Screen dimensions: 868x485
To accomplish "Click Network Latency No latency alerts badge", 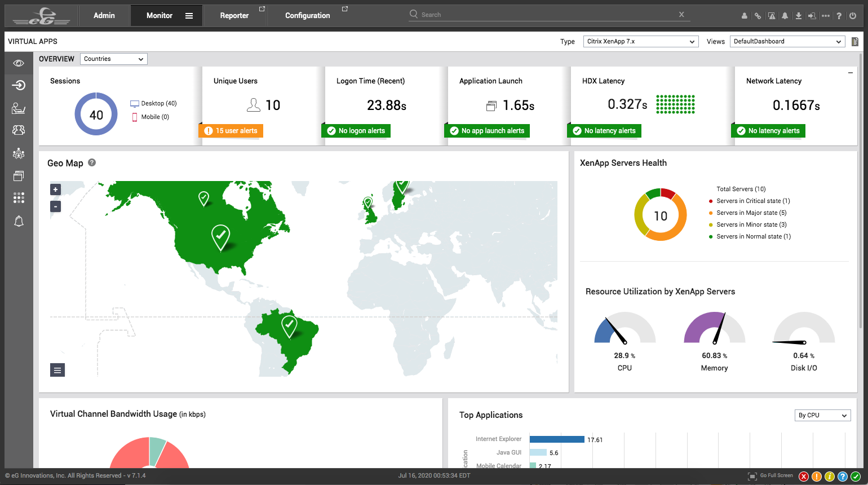I will pos(768,131).
